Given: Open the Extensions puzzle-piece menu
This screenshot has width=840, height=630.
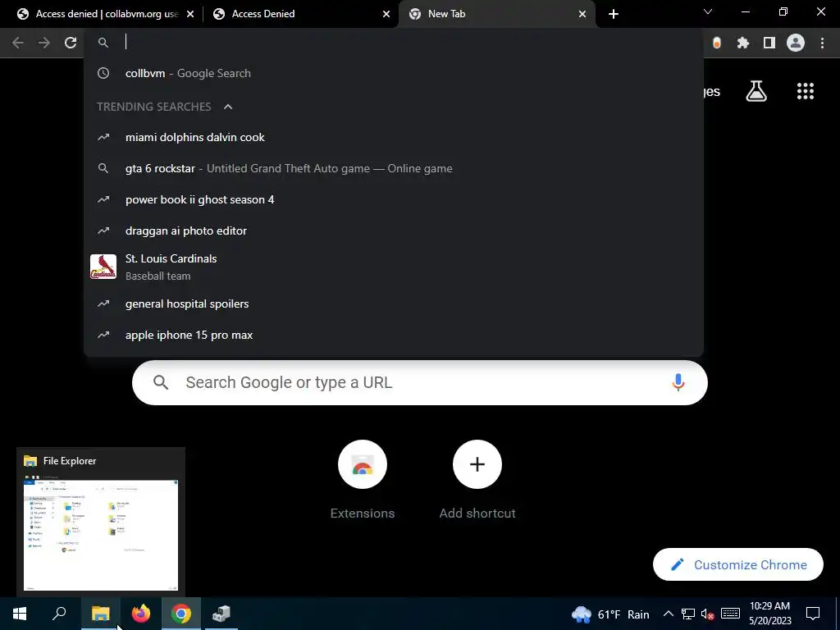Looking at the screenshot, I should [x=743, y=43].
